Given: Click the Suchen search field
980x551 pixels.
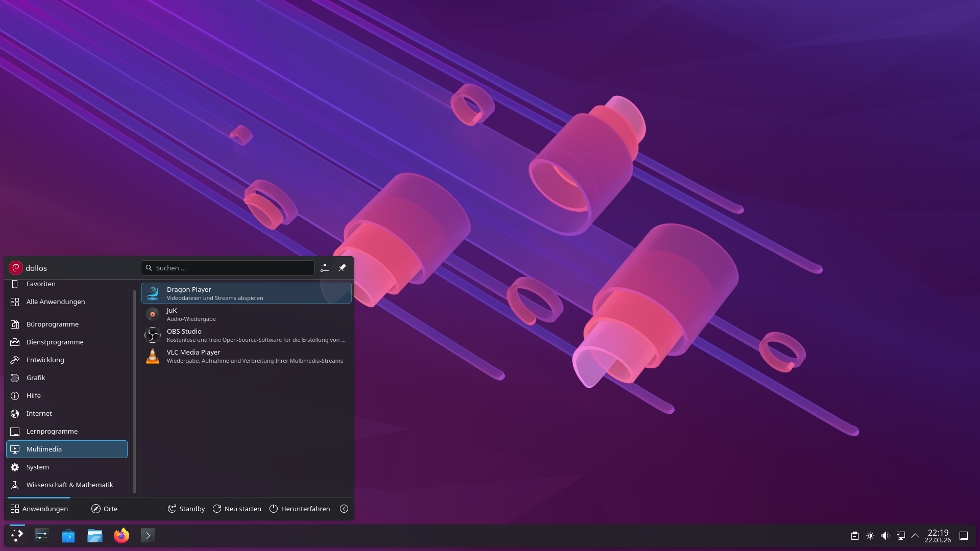Looking at the screenshot, I should (x=228, y=268).
